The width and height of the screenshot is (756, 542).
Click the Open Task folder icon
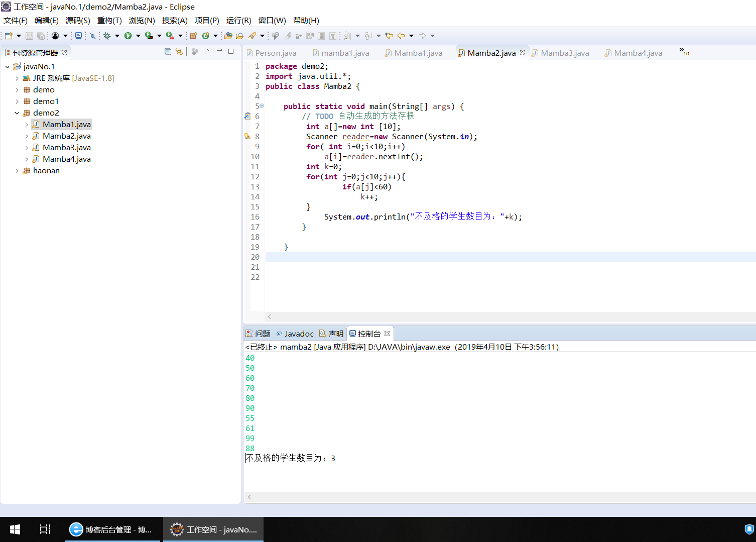point(240,36)
